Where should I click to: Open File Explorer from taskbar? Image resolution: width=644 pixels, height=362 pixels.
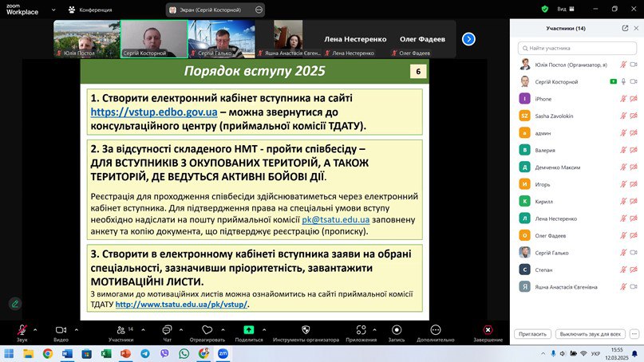pos(28,353)
